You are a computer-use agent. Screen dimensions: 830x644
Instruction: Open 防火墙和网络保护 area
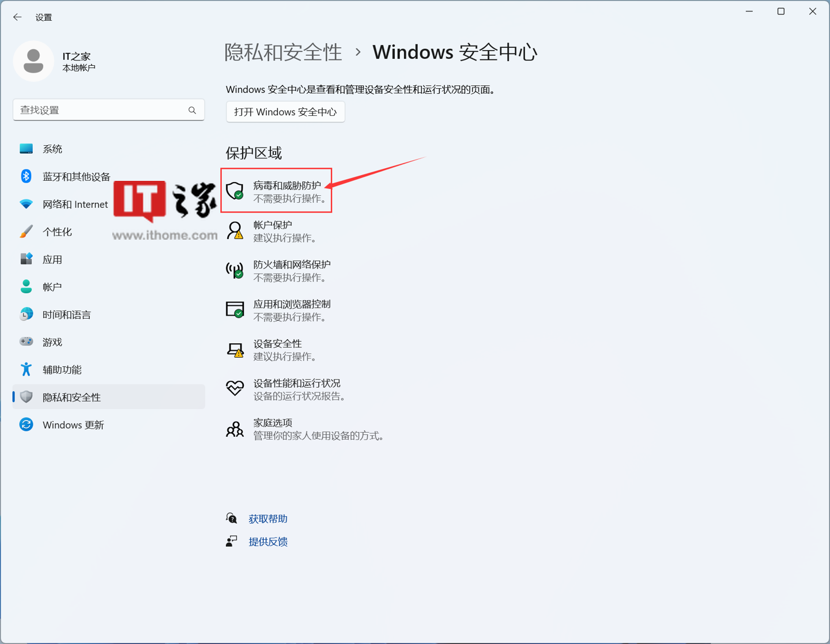tap(278, 270)
